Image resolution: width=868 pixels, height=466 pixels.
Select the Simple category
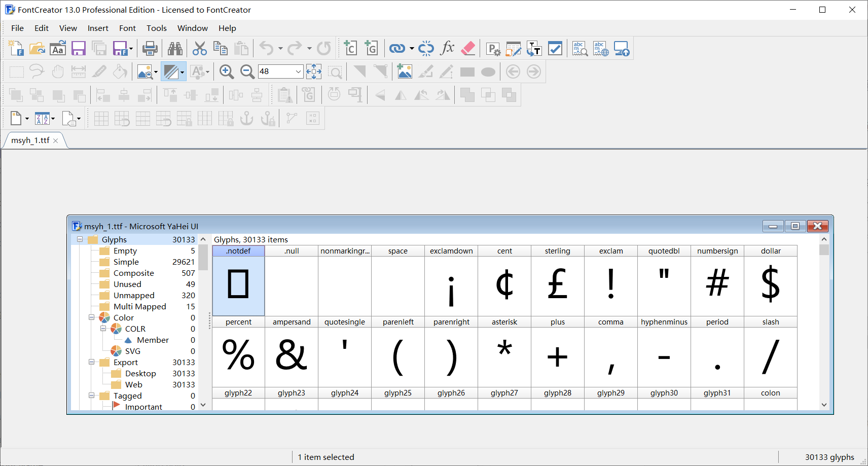(126, 262)
